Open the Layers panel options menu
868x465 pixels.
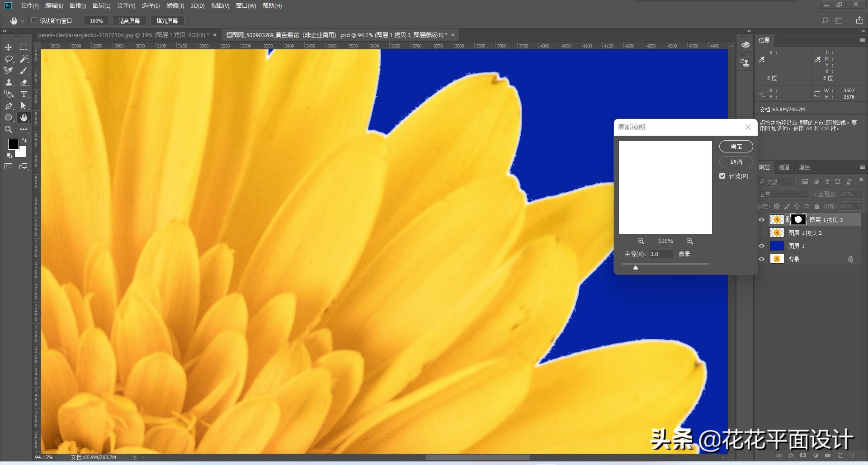tap(862, 167)
